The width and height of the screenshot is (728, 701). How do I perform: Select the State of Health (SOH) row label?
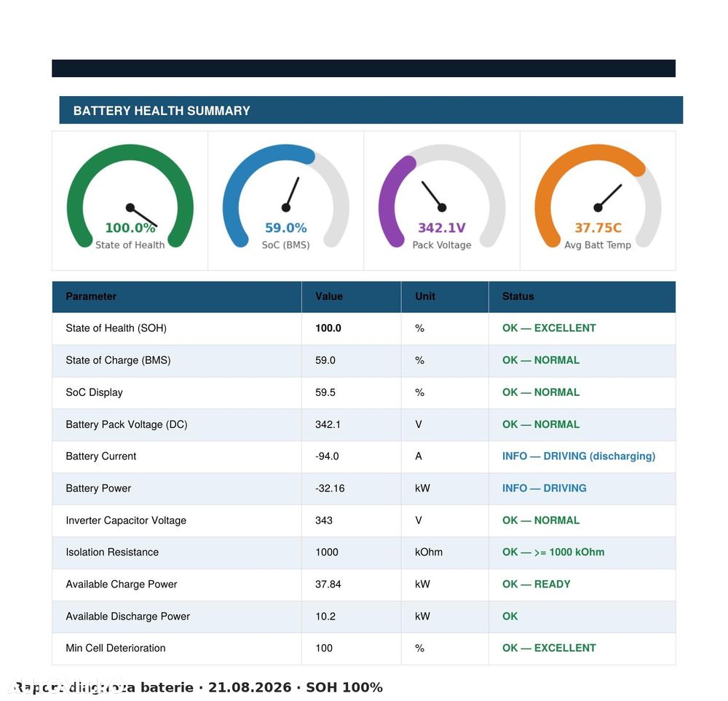coord(116,328)
